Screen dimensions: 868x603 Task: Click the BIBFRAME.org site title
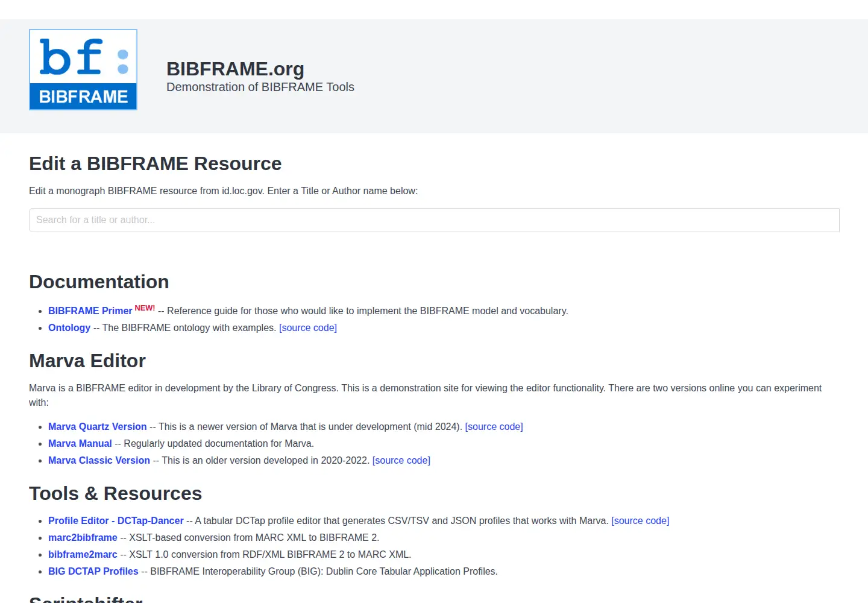[235, 69]
